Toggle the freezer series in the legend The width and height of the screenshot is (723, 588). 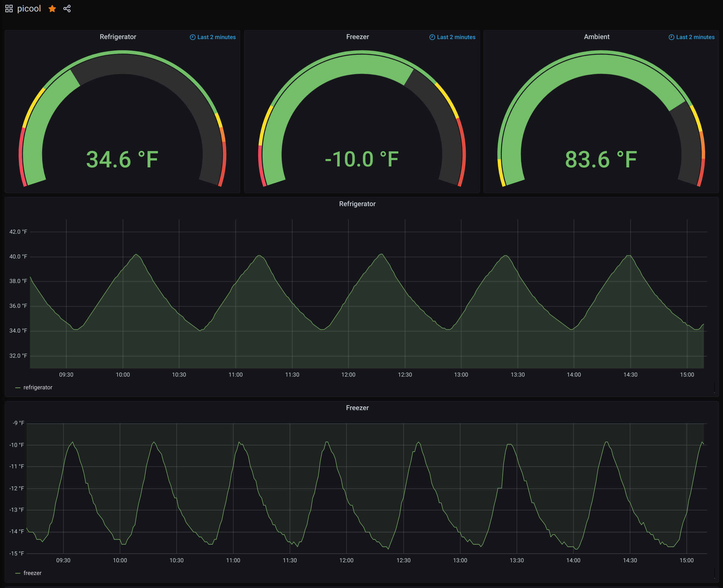click(33, 573)
